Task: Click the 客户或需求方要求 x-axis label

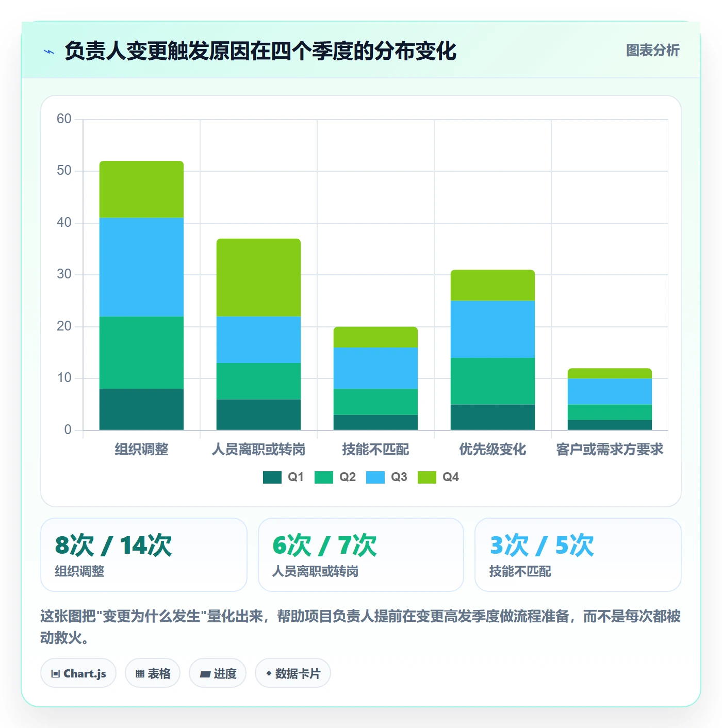Action: pos(610,449)
